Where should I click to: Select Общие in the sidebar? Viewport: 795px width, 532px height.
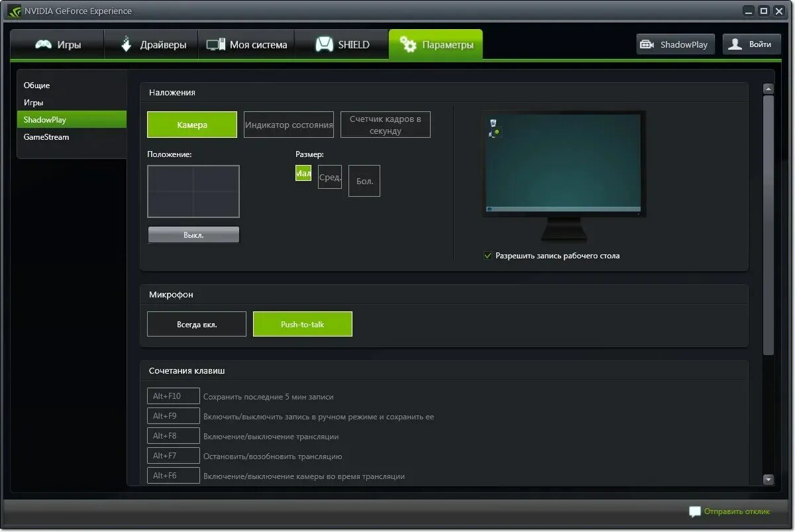[x=72, y=85]
